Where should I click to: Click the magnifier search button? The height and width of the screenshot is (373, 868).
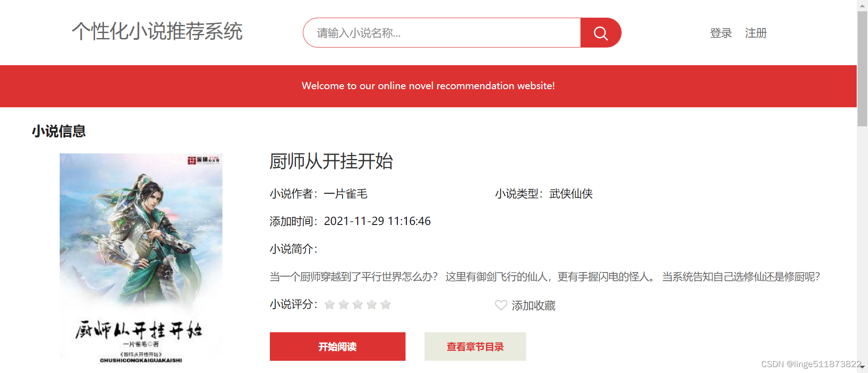[x=600, y=33]
